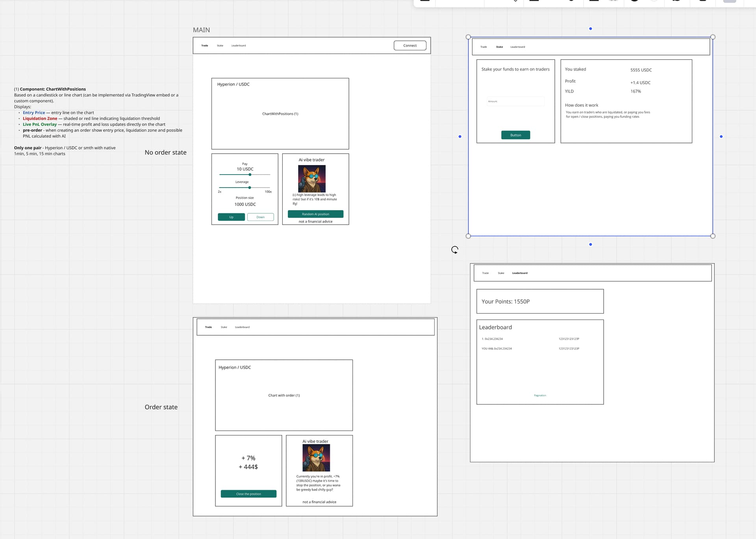The image size is (756, 539).
Task: Click the 'How does it work' heading
Action: point(582,105)
